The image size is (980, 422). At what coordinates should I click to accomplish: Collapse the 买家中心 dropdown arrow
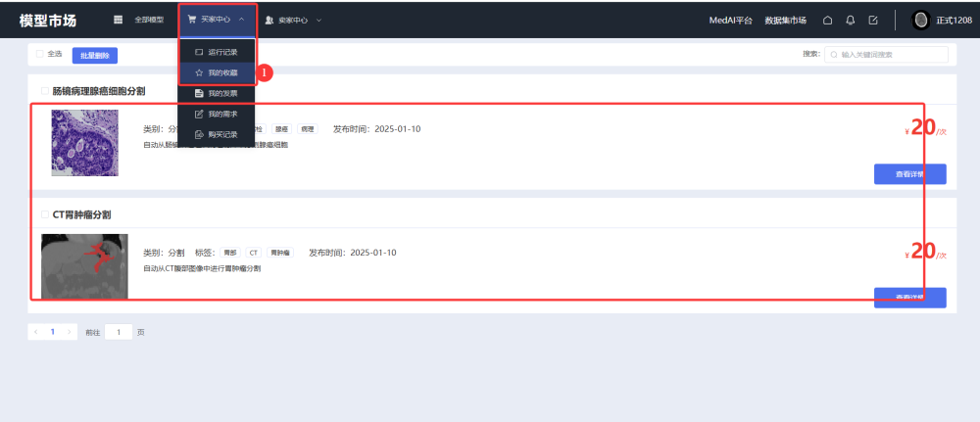pos(241,20)
